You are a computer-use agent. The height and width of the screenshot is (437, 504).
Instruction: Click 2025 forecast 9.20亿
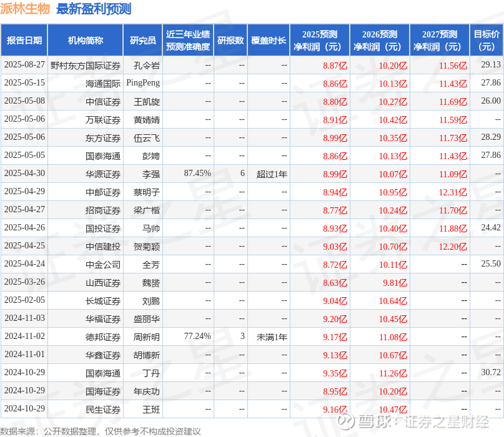[x=335, y=319]
